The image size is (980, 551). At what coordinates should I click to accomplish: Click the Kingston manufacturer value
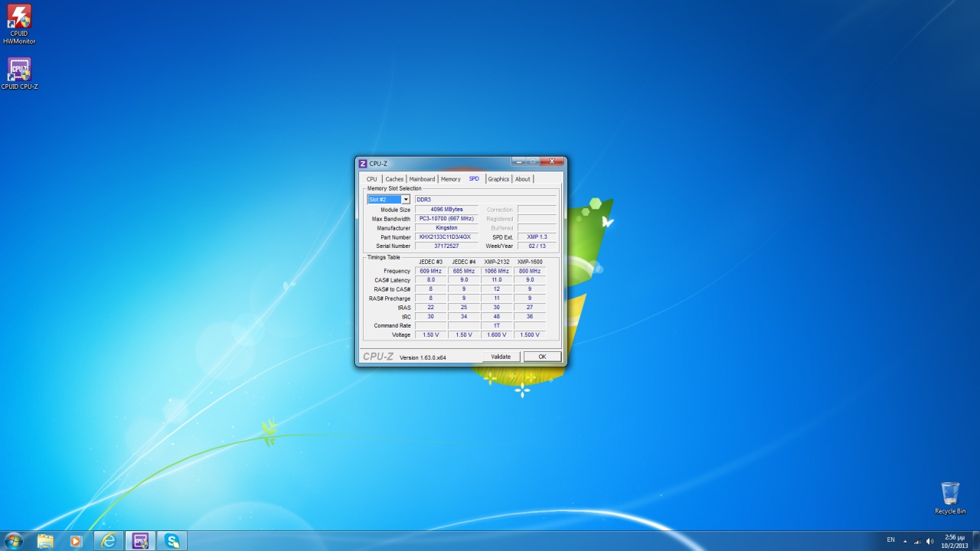446,228
